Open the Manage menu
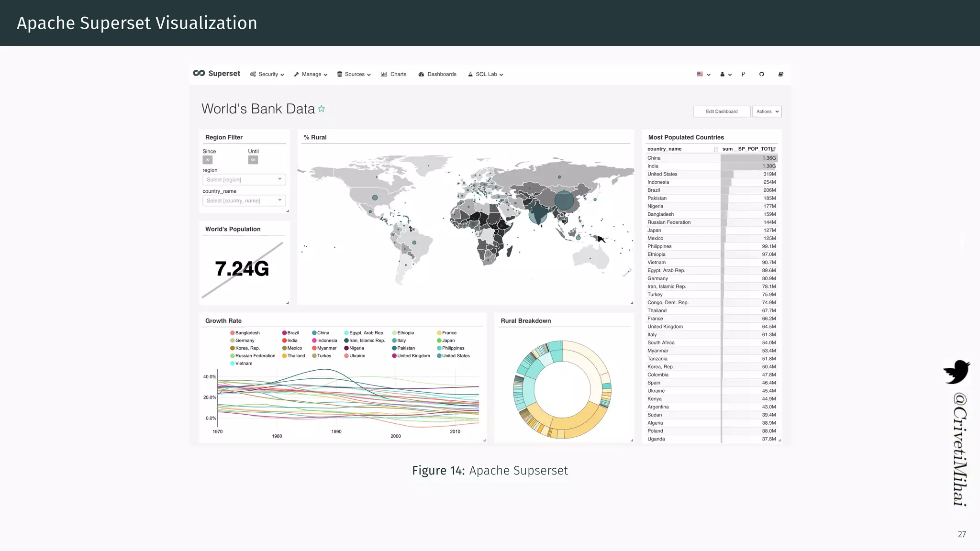Viewport: 980px width, 551px height. pos(311,74)
